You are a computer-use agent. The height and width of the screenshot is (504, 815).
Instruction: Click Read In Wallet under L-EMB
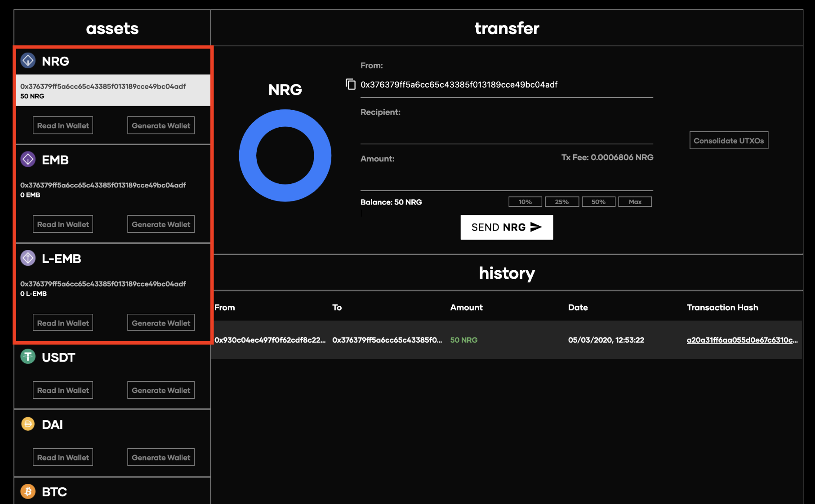coord(63,323)
